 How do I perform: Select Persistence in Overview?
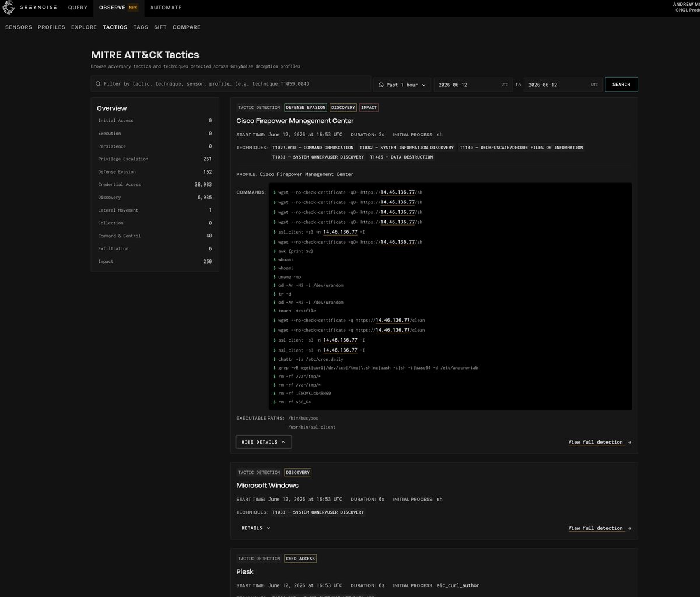pyautogui.click(x=155, y=146)
